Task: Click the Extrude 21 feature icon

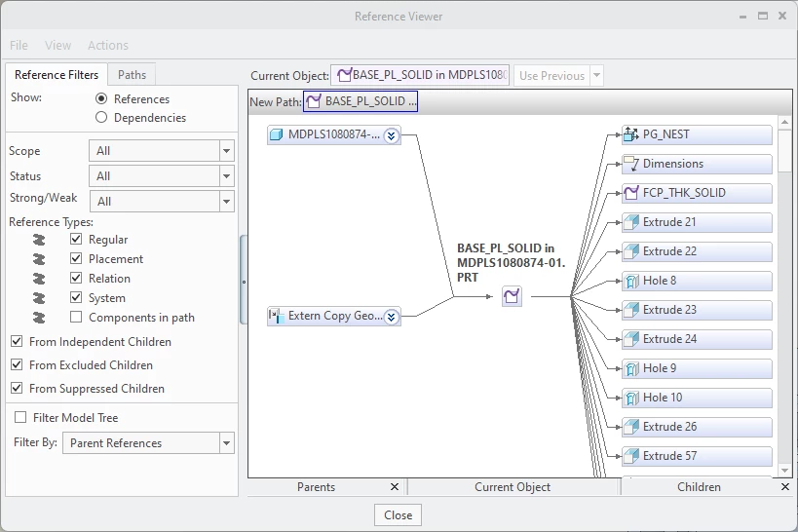Action: click(x=631, y=222)
